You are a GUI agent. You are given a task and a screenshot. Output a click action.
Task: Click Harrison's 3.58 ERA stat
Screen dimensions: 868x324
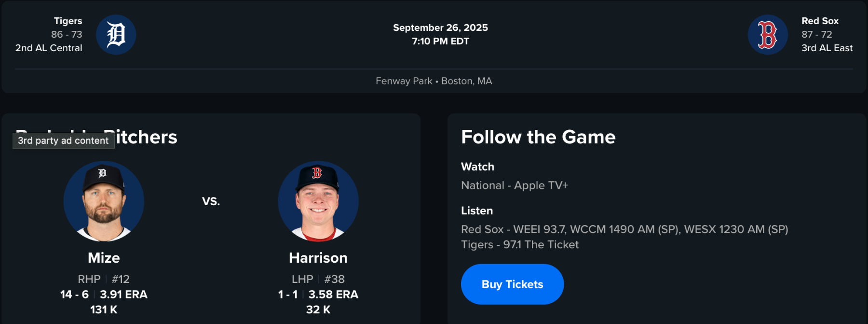333,295
